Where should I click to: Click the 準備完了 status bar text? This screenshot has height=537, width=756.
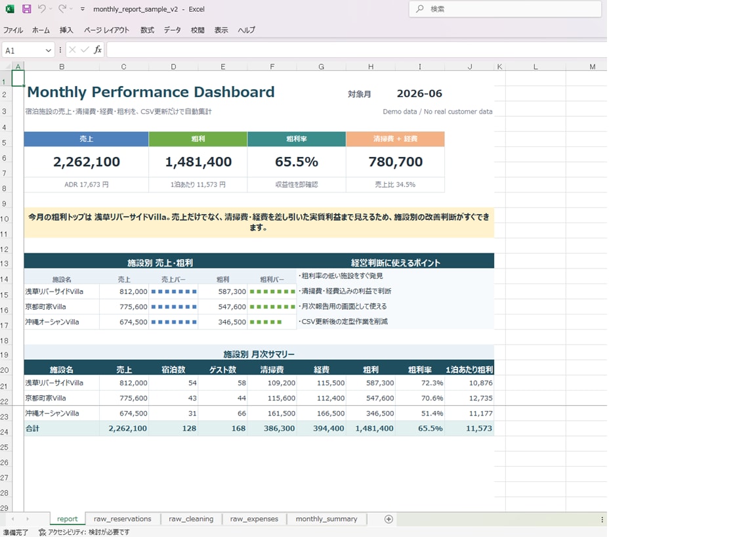coord(16,532)
